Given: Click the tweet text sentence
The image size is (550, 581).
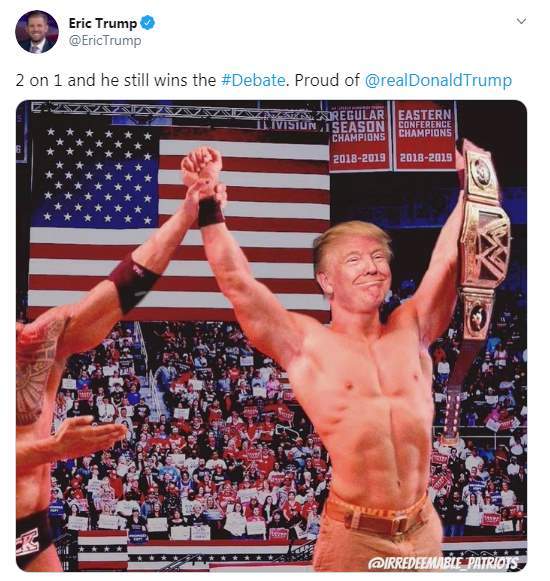Looking at the screenshot, I should tap(264, 80).
